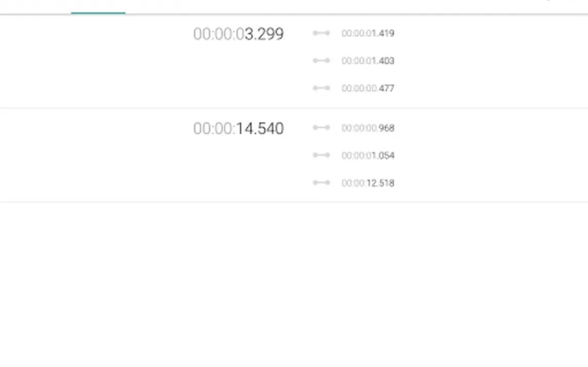Click the lap icon beside 00:00:01.403
This screenshot has height=367, width=588.
pos(321,60)
